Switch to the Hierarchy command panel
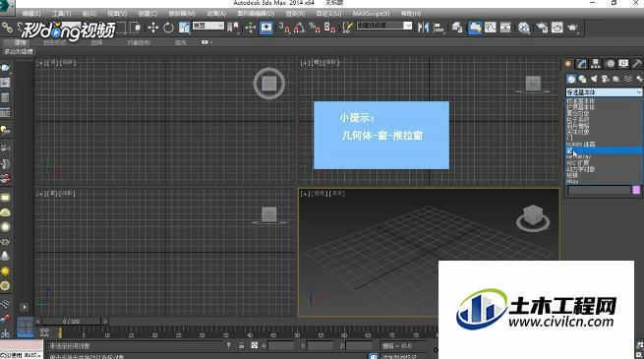The height and width of the screenshot is (359, 644). tap(596, 64)
